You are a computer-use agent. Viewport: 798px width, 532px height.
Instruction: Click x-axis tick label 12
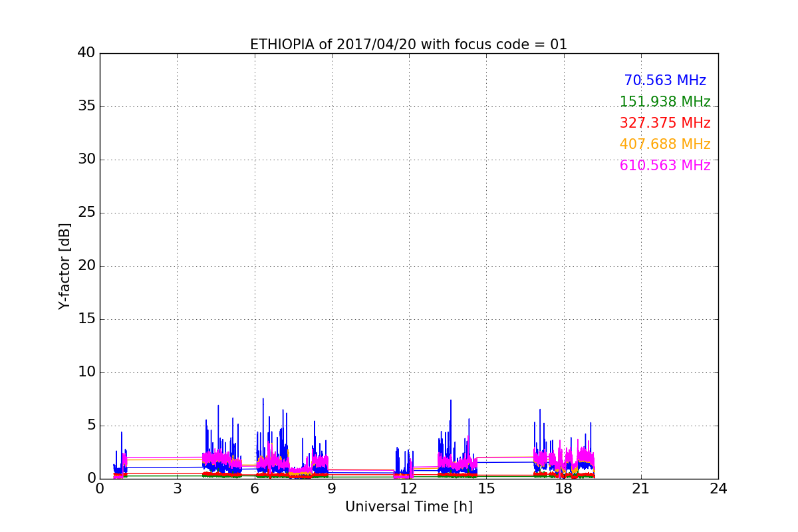point(409,489)
